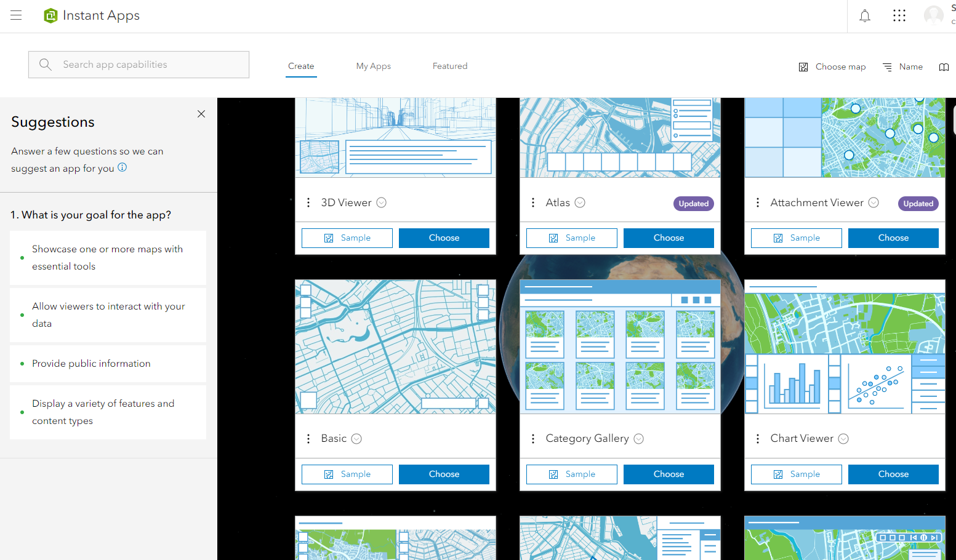The width and height of the screenshot is (956, 560).
Task: Select goal 'Provide public information'
Action: point(91,363)
